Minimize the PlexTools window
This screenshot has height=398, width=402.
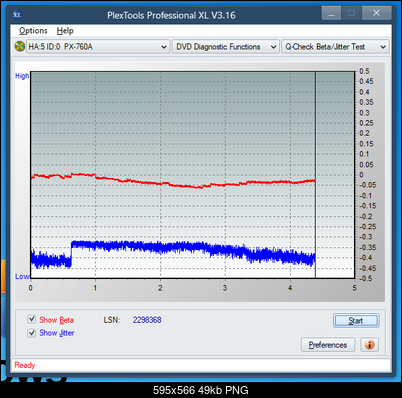pyautogui.click(x=331, y=14)
